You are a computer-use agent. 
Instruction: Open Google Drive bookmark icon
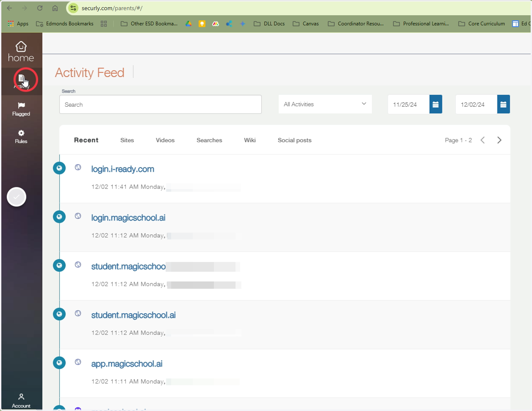pyautogui.click(x=188, y=24)
